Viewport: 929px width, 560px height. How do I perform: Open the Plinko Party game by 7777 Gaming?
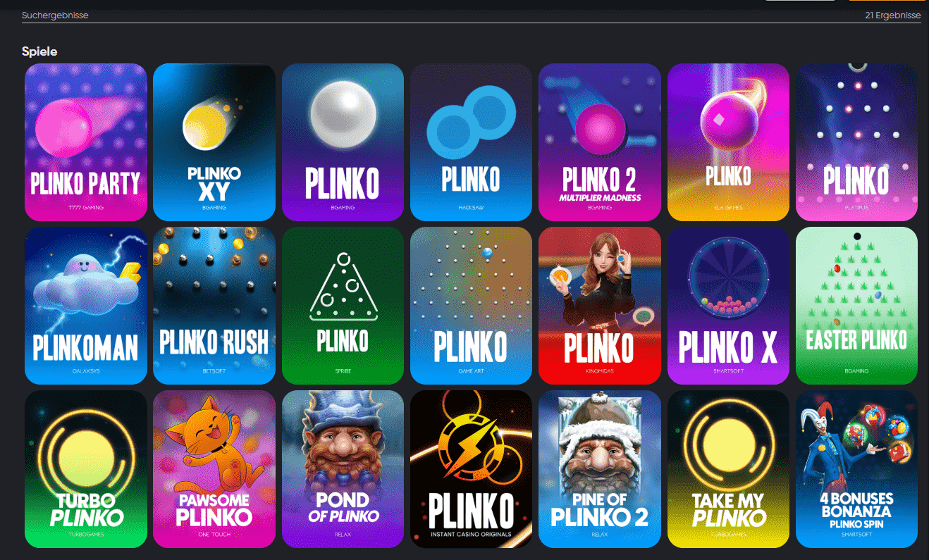pos(86,142)
